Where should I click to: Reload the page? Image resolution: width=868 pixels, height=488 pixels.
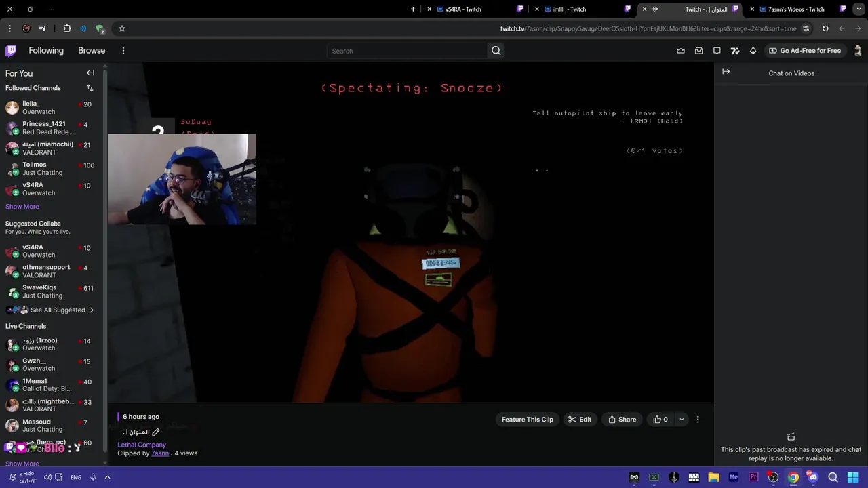(x=825, y=28)
